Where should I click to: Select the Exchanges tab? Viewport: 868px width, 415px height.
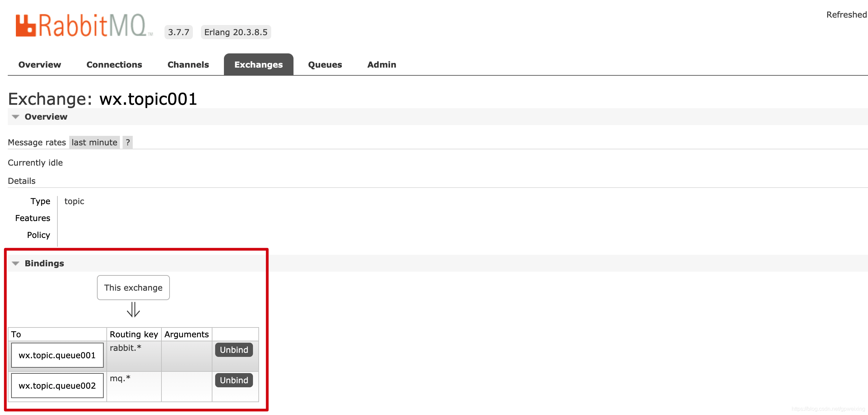[258, 65]
